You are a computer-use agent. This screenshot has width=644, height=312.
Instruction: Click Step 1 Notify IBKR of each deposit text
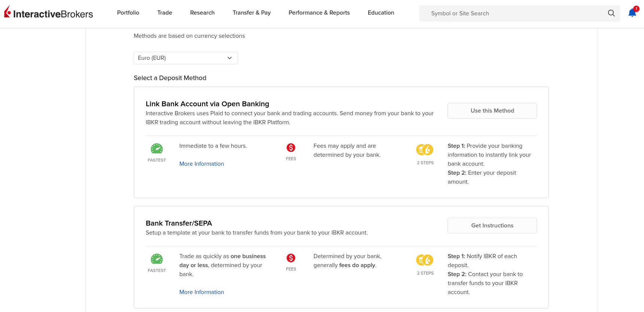click(482, 261)
